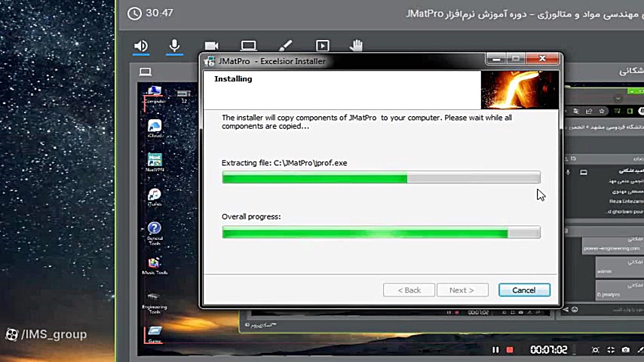Open the Music Tools desktop icon

(x=155, y=266)
